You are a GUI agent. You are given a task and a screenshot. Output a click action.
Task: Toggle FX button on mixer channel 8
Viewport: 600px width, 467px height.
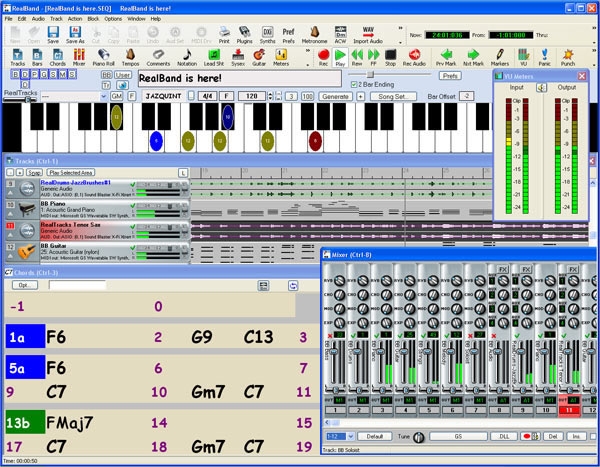(502, 269)
